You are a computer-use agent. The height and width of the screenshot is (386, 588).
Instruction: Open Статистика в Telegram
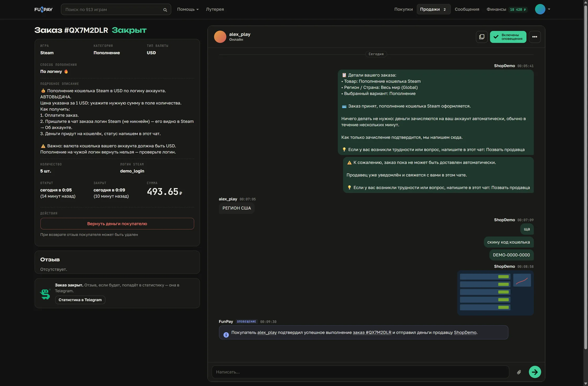[80, 300]
